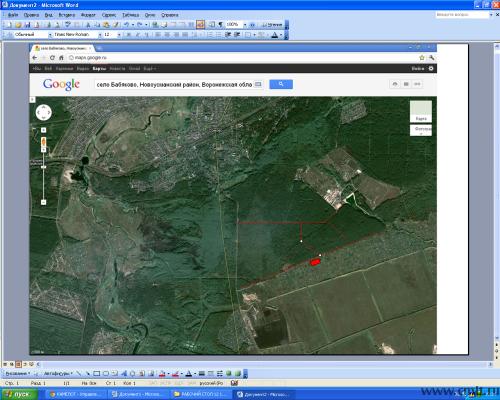Click the Undo arrow icon
500x400 pixels.
[x=126, y=25]
